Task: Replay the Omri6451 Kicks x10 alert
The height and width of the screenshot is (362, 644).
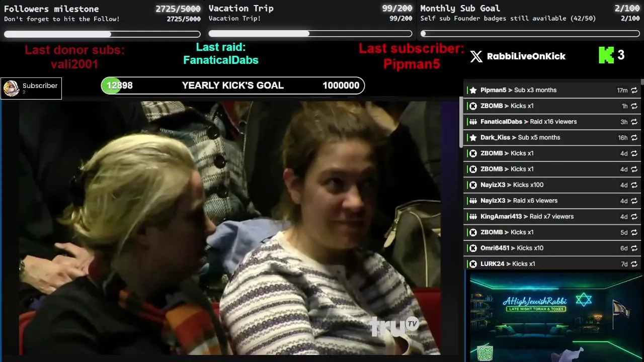Action: 634,248
